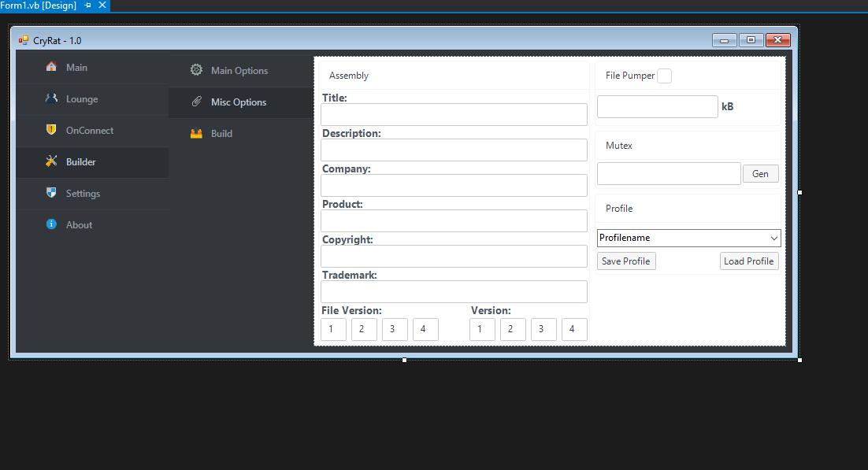This screenshot has width=868, height=470.
Task: Focus the Mutex text field
Action: pos(669,174)
